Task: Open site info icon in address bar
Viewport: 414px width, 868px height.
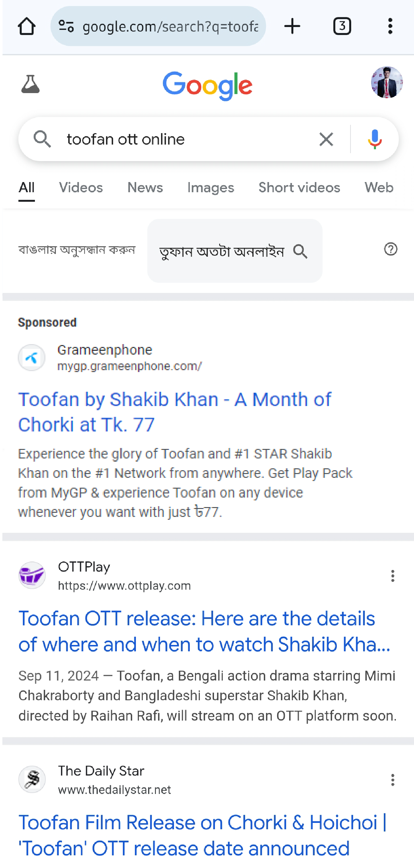Action: tap(66, 26)
